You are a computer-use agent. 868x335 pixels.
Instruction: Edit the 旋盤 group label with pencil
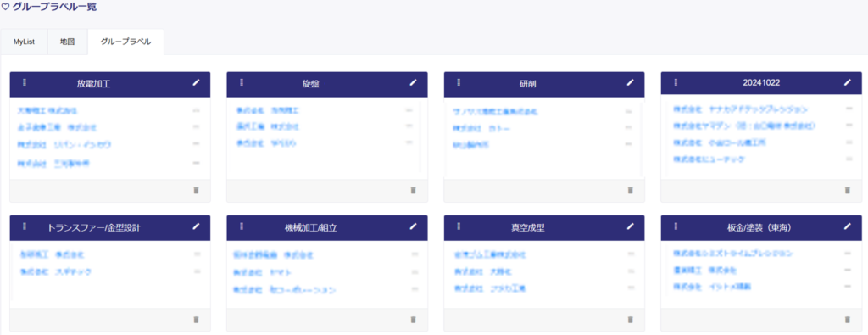pos(413,82)
